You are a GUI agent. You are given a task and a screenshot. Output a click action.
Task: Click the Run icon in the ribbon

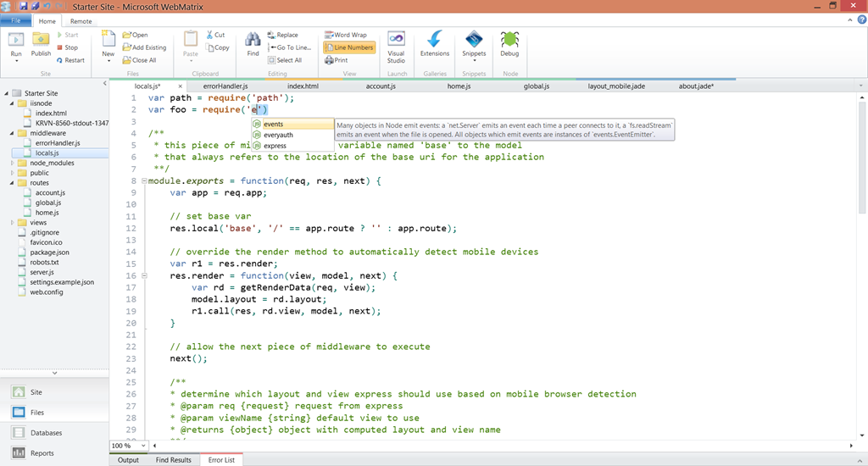[16, 40]
